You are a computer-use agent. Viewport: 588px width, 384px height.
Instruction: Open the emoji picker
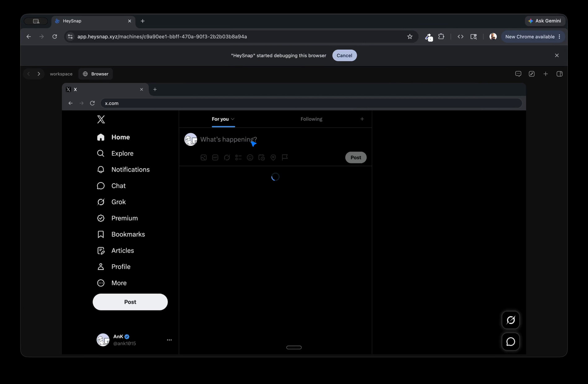pyautogui.click(x=250, y=158)
